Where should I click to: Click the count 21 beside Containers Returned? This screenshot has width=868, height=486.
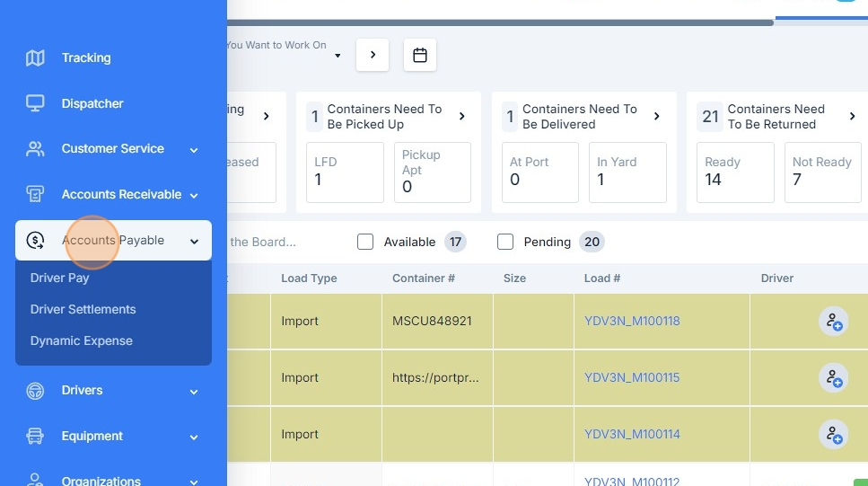[710, 117]
